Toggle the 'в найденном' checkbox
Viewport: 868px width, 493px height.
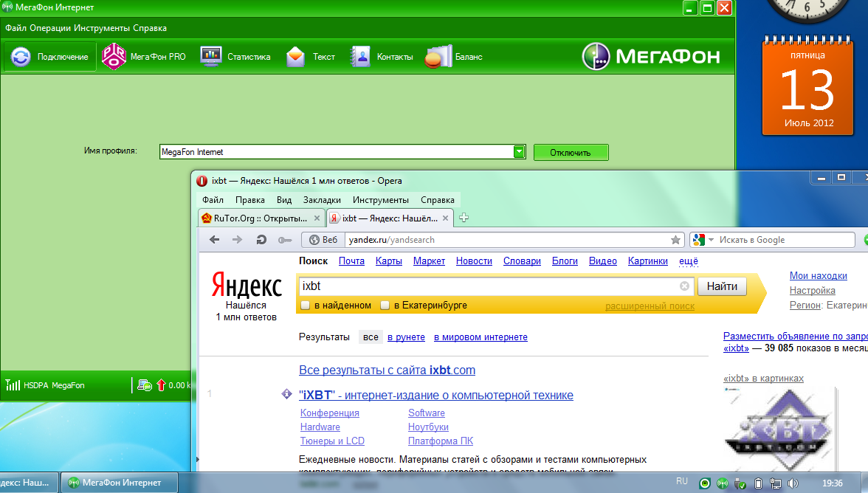[305, 306]
